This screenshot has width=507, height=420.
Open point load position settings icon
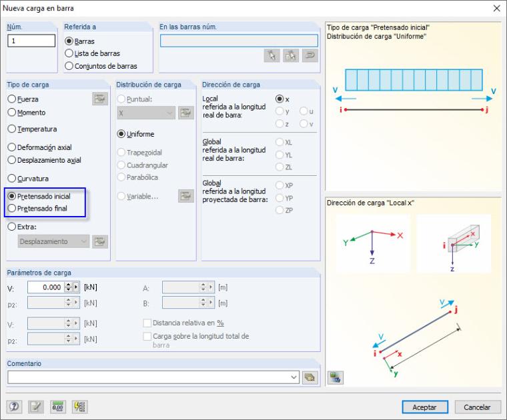186,113
